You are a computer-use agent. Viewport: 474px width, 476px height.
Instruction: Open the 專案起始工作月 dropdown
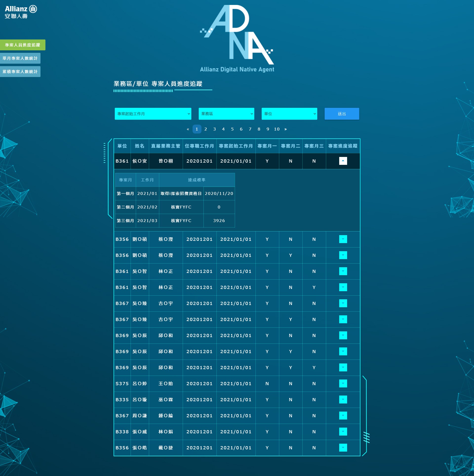[x=153, y=114]
